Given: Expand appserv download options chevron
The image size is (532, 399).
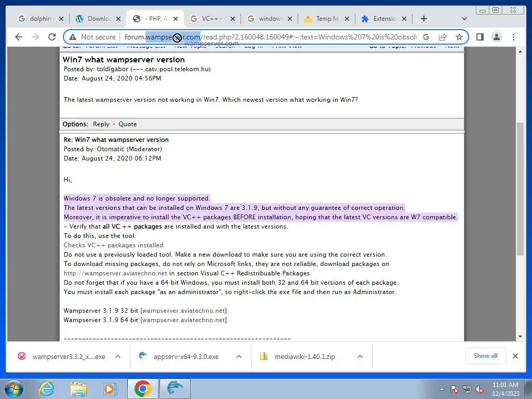Looking at the screenshot, I should pos(239,356).
